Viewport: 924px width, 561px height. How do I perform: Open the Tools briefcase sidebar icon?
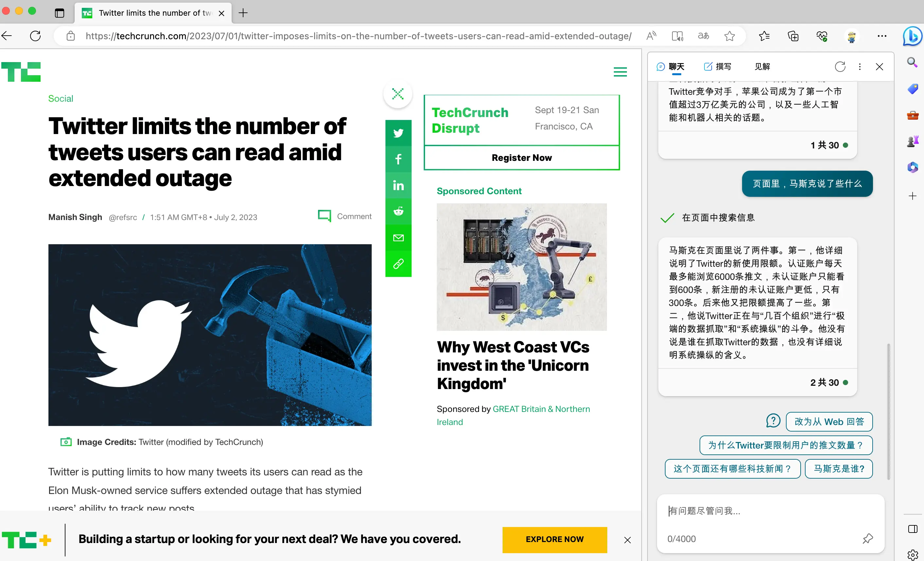912,115
